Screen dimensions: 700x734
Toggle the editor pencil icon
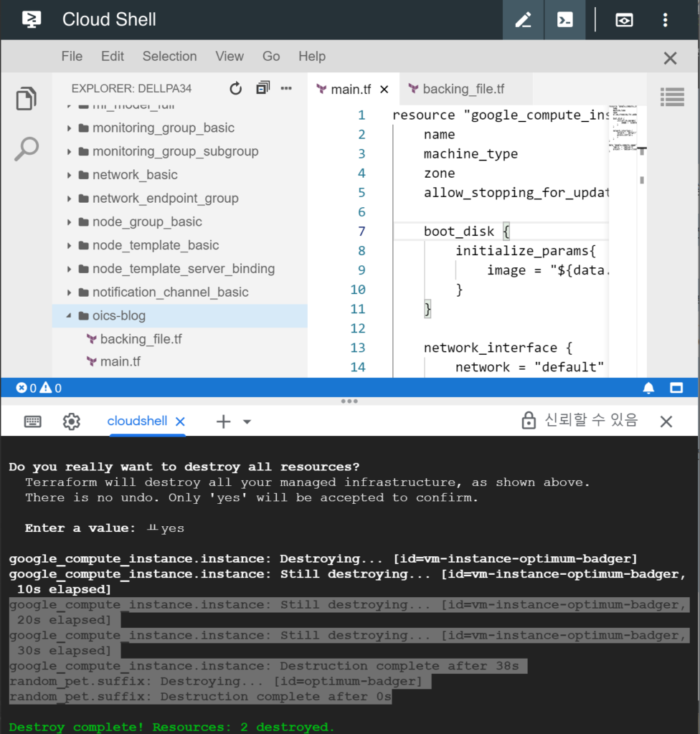click(523, 20)
